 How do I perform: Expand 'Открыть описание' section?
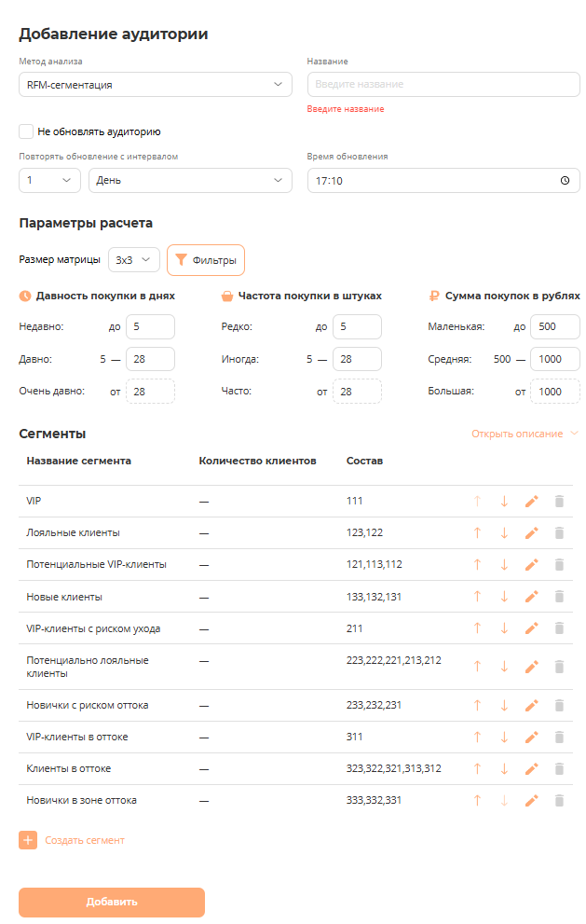525,434
